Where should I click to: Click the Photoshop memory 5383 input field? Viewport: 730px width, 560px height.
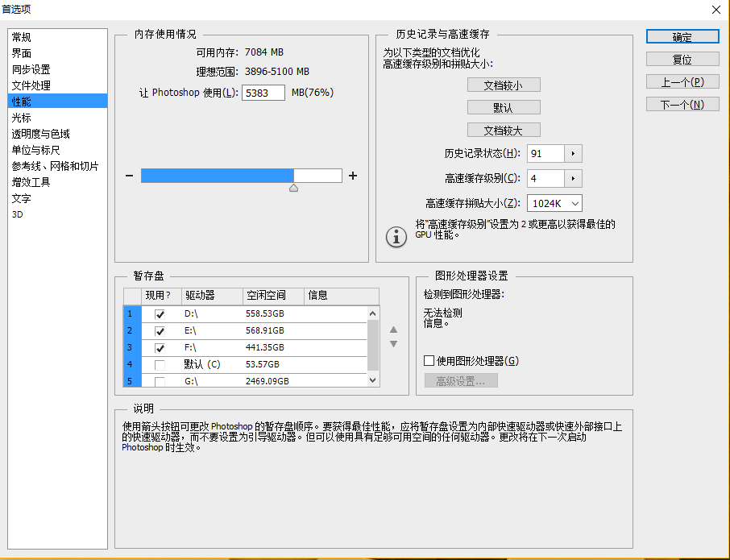263,93
